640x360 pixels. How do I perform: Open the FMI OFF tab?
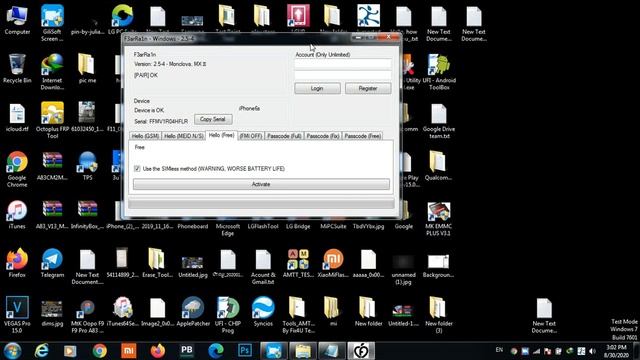pos(251,136)
